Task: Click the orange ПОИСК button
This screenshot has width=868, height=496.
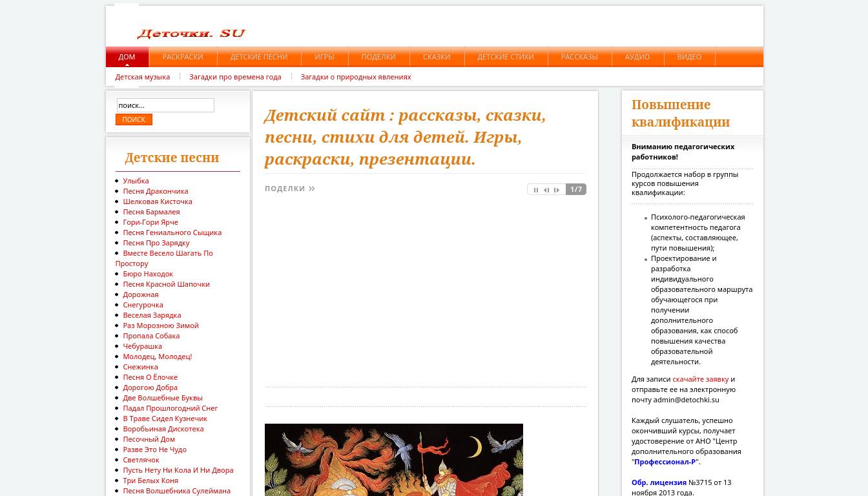Action: coord(134,119)
